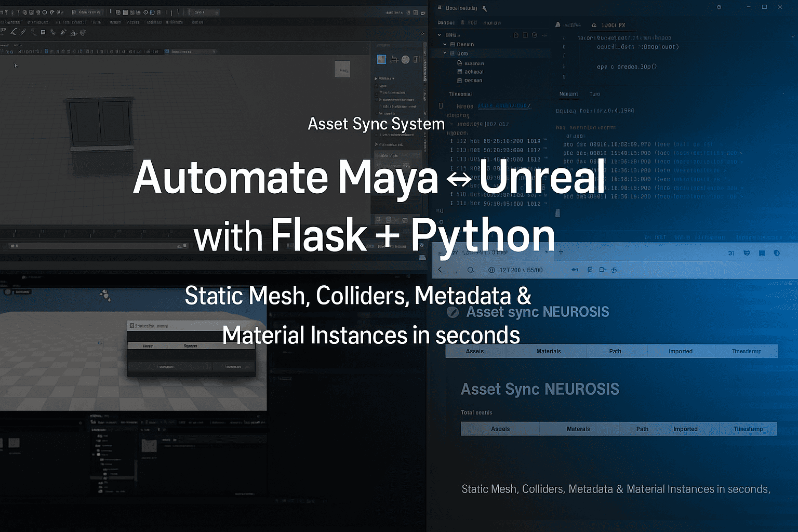Select the Lasso tool in Maya's left toolbar
The image size is (798, 532).
click(22, 32)
